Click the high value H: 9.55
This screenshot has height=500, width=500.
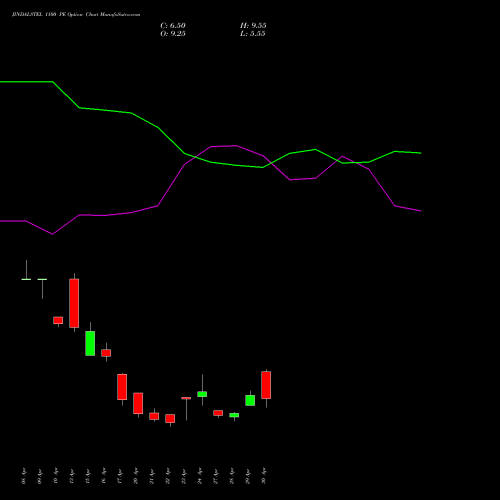tap(253, 26)
